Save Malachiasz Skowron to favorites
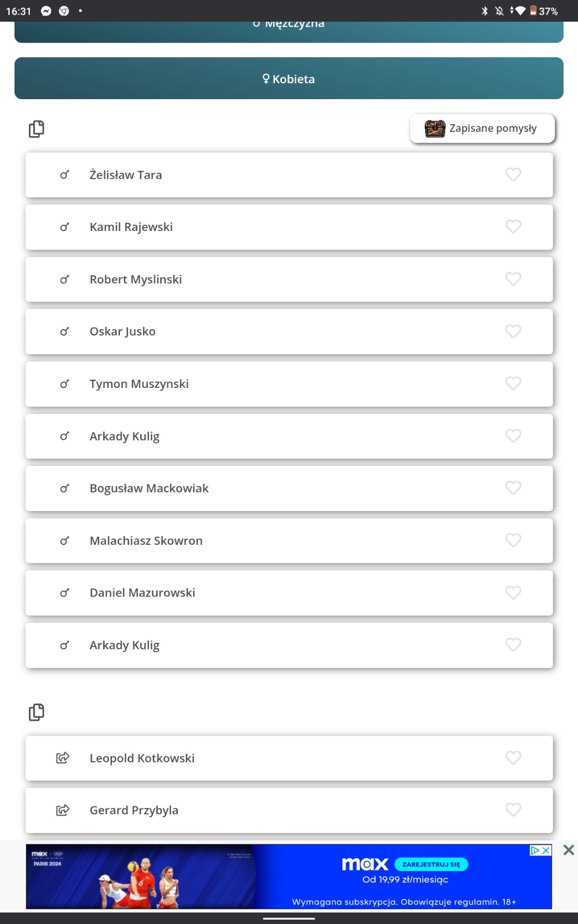Screen dimensions: 578x924 [x=513, y=540]
